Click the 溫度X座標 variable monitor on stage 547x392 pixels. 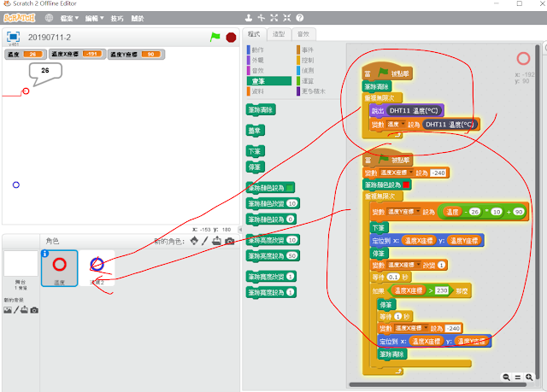[x=77, y=54]
